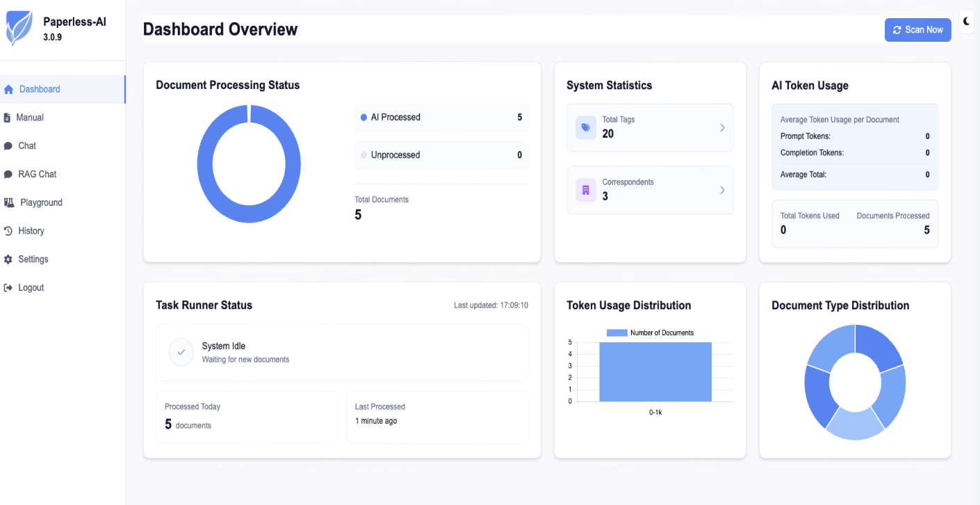Click the History clock icon
Screen dimensions: 980x505
[8, 231]
